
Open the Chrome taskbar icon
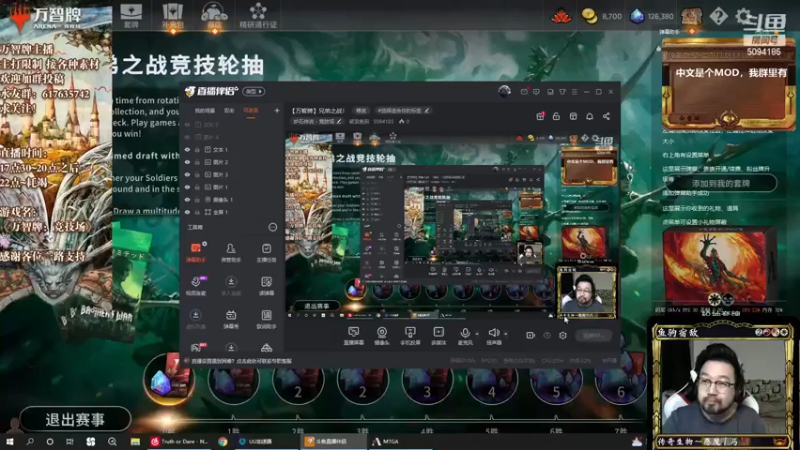[223, 441]
